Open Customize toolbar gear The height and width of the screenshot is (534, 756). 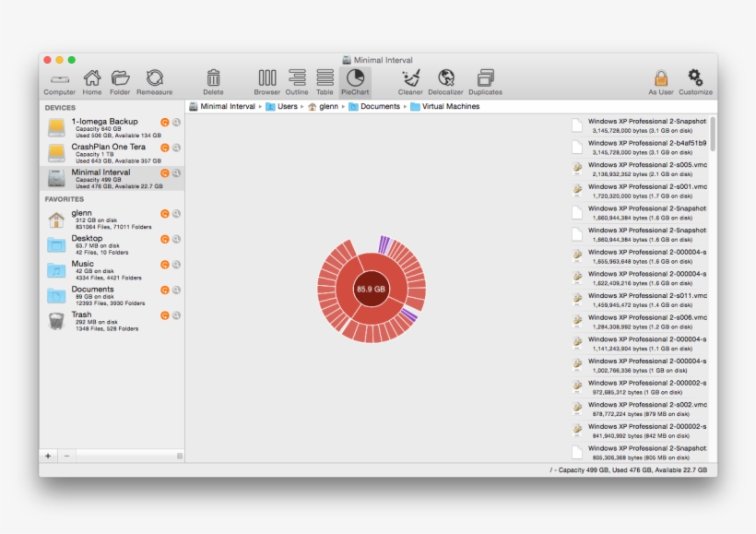coord(695,82)
